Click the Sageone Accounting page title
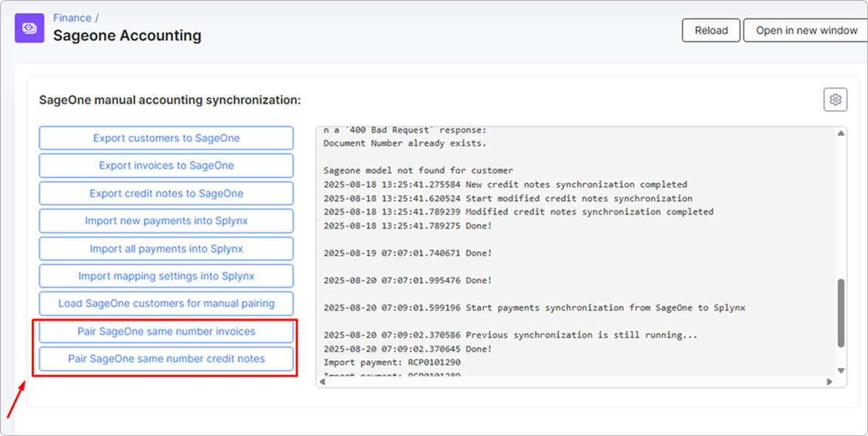The width and height of the screenshot is (868, 436). pyautogui.click(x=128, y=35)
